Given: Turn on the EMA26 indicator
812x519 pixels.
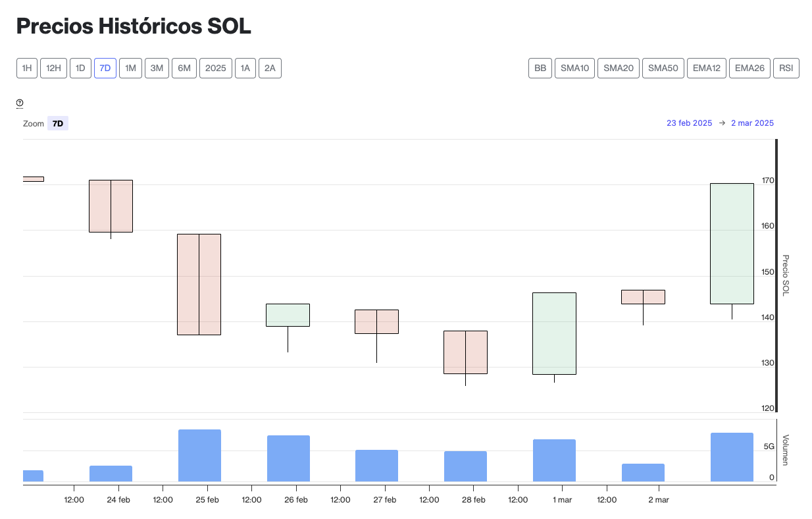Looking at the screenshot, I should pos(749,68).
